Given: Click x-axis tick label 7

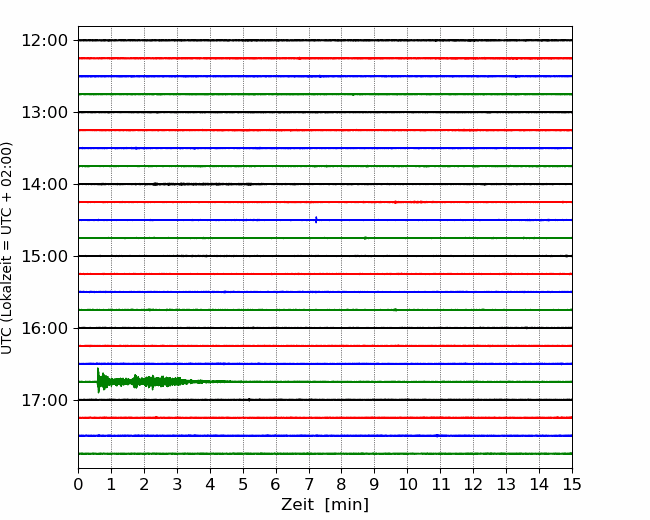Looking at the screenshot, I should pos(309,484).
